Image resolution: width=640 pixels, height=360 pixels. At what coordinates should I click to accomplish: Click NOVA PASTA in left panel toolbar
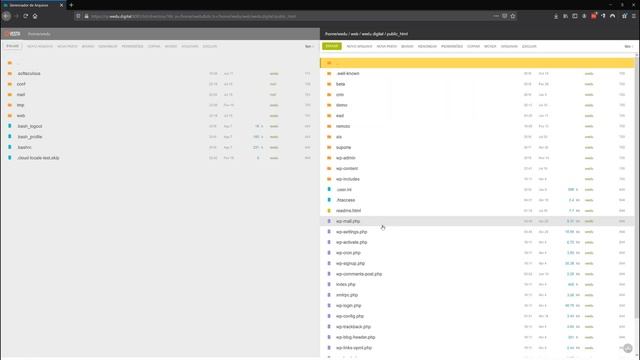click(x=67, y=47)
